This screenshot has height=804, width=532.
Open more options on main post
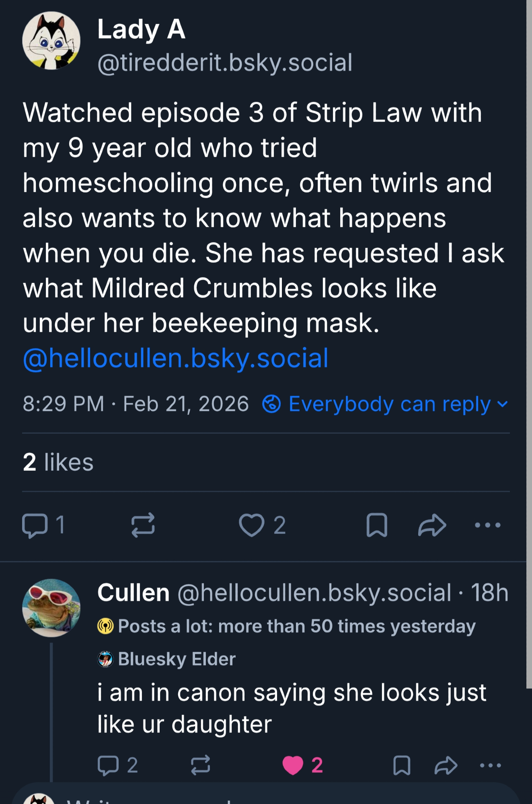[x=487, y=525]
